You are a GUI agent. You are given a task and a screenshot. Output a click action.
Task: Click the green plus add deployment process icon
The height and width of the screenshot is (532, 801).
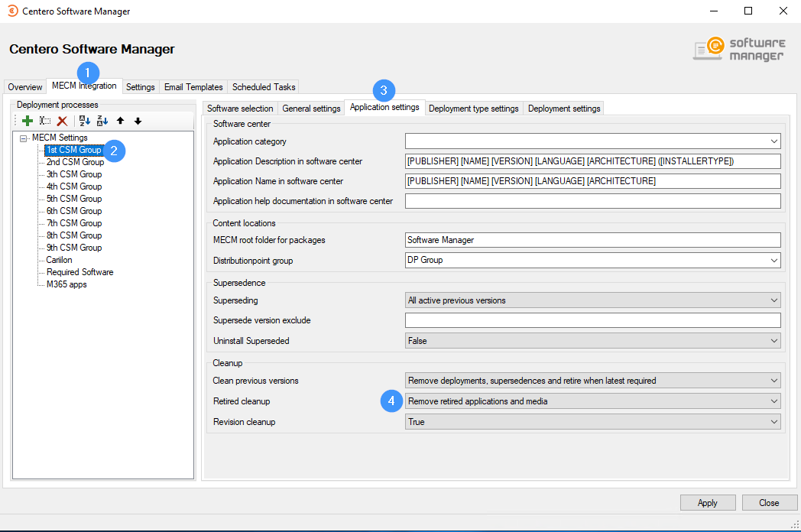(x=28, y=121)
